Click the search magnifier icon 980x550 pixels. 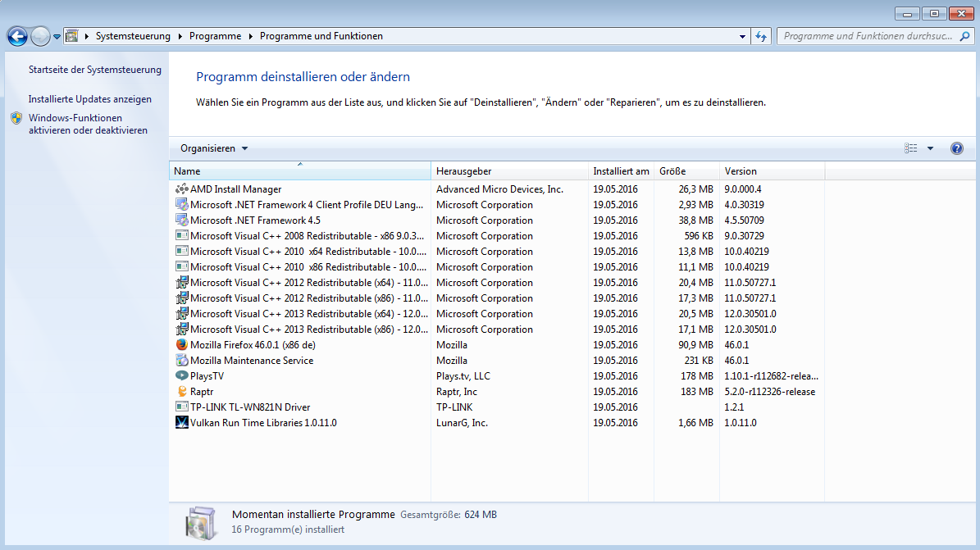[965, 36]
